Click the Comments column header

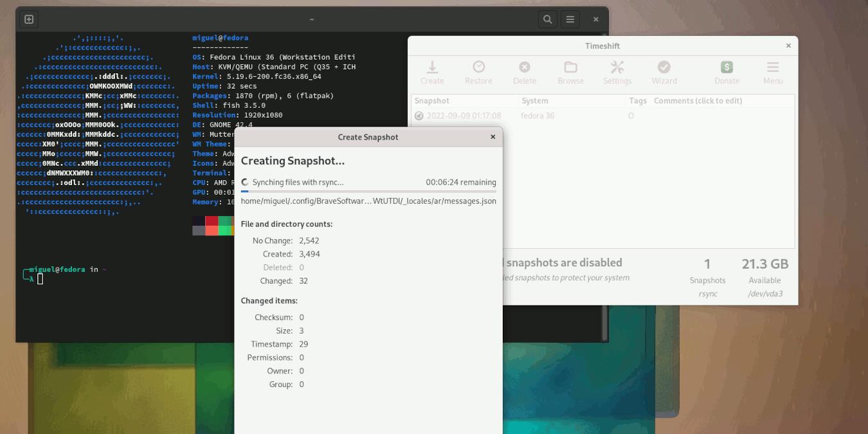point(720,101)
